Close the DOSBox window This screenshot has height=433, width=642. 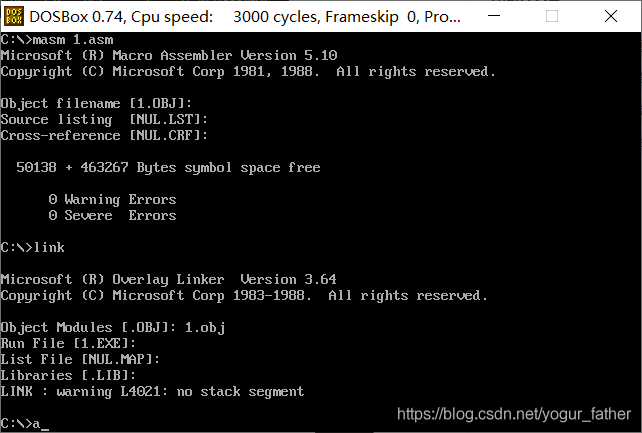(611, 16)
